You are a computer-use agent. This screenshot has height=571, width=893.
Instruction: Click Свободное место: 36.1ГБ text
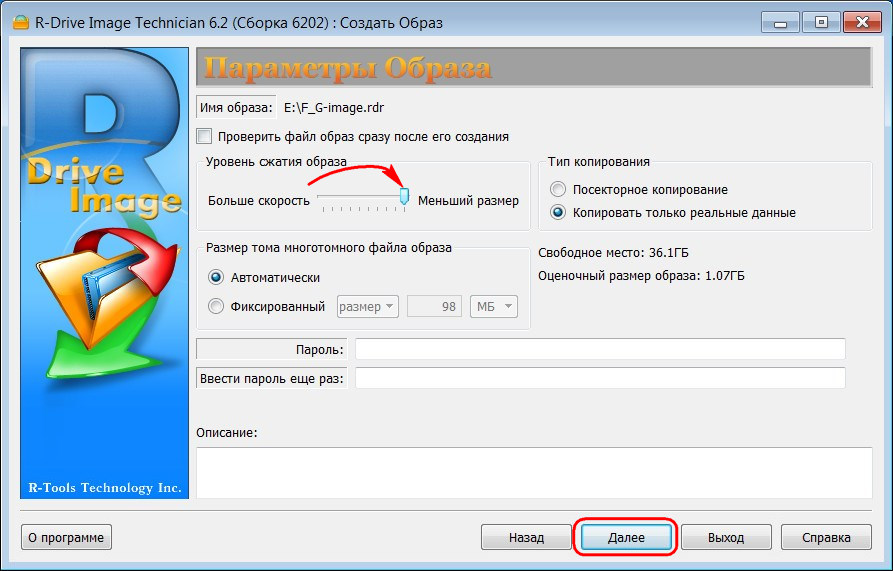[x=613, y=253]
